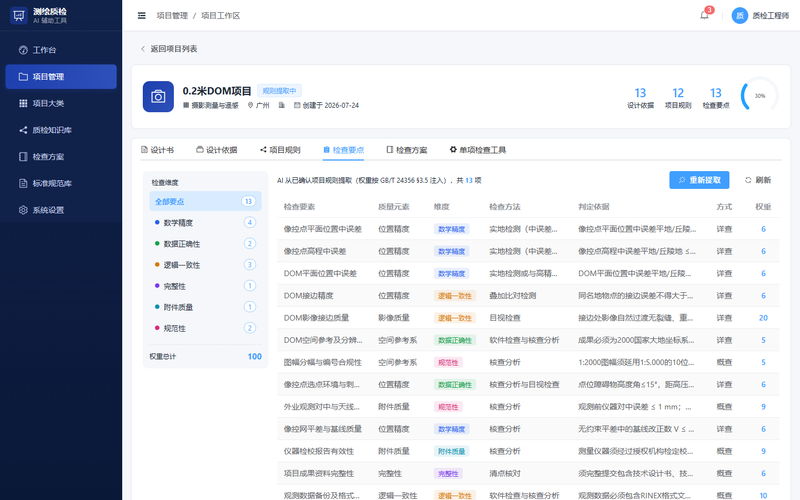
Task: Click the blue camera project icon
Action: 158,96
